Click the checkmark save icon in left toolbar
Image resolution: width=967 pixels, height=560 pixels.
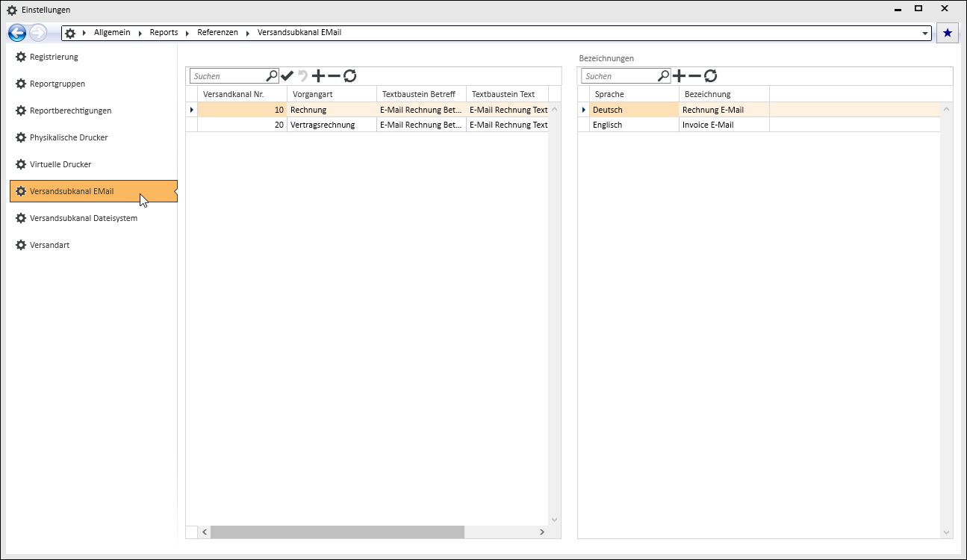[287, 76]
